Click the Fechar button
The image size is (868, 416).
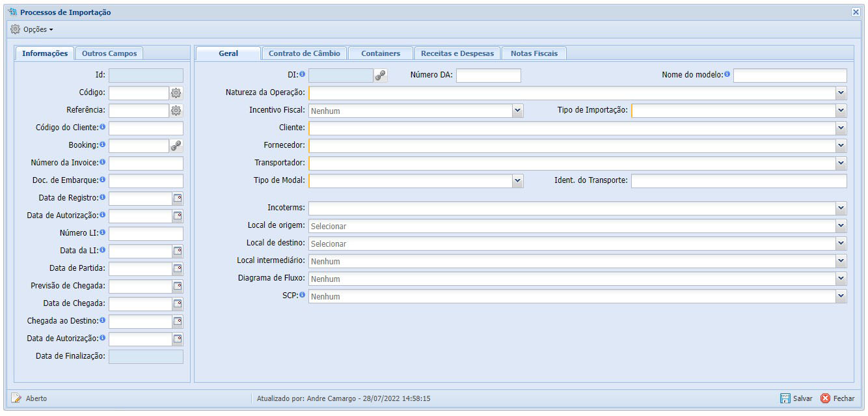tap(837, 398)
